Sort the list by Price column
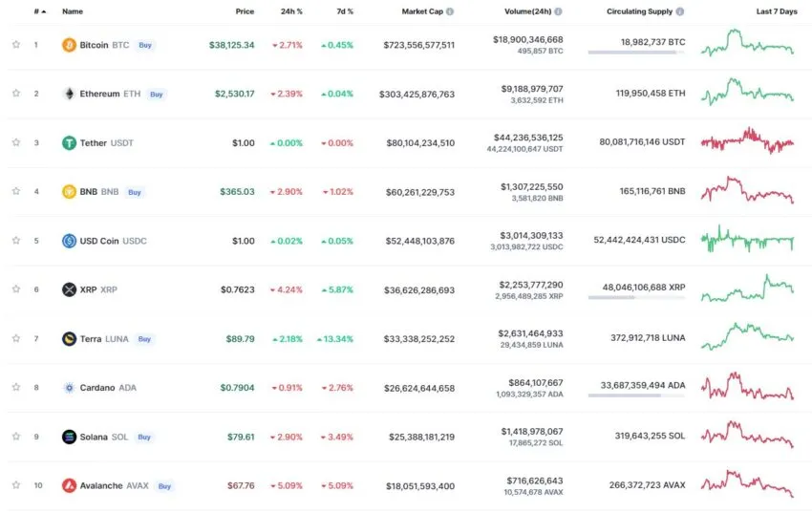Screen dimensions: 812x513 coord(245,11)
